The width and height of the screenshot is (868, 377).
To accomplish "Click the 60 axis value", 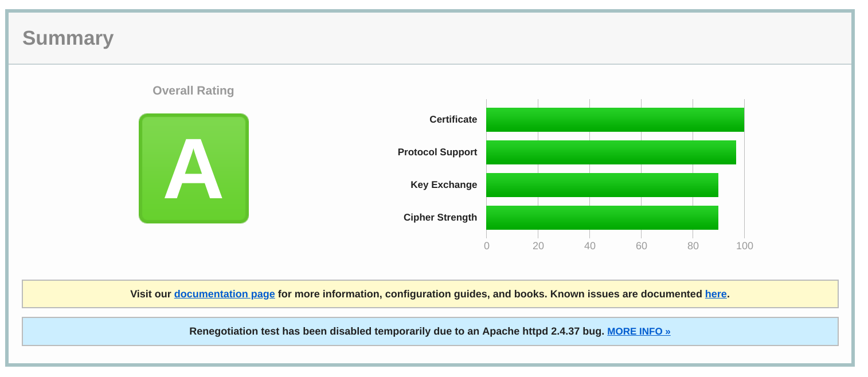I will [x=642, y=246].
